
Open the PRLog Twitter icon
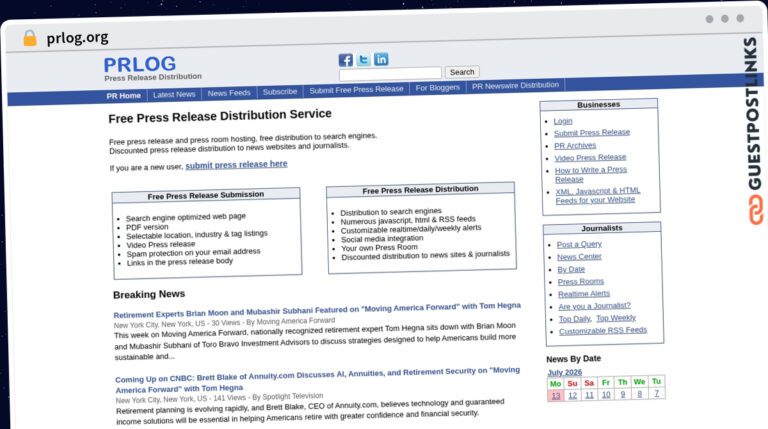coord(363,60)
